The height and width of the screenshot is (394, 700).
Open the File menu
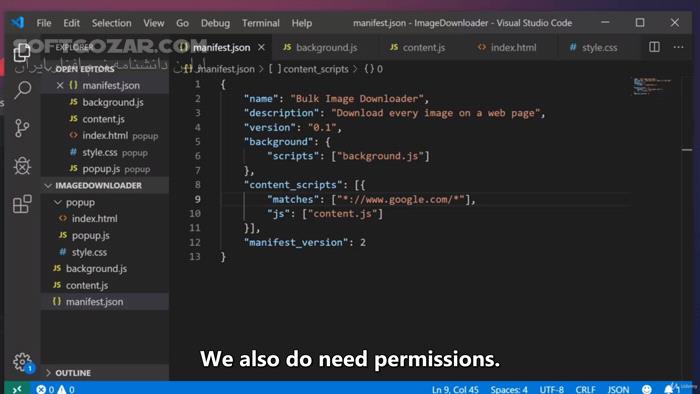click(x=44, y=23)
